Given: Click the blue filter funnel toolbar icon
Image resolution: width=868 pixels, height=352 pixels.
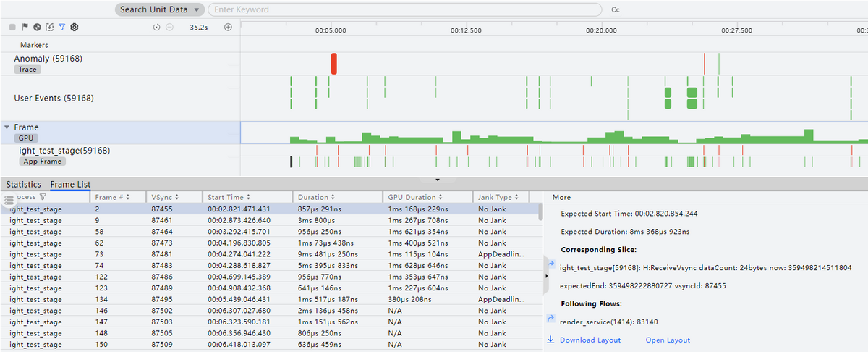Looking at the screenshot, I should (x=61, y=27).
